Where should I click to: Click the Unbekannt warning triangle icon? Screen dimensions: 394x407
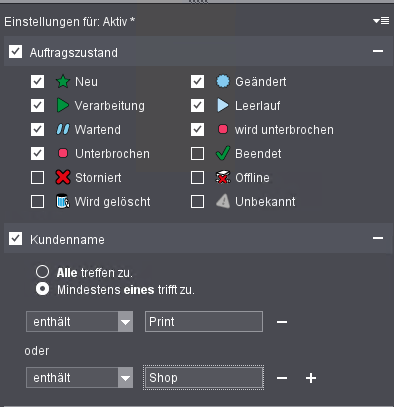point(223,201)
